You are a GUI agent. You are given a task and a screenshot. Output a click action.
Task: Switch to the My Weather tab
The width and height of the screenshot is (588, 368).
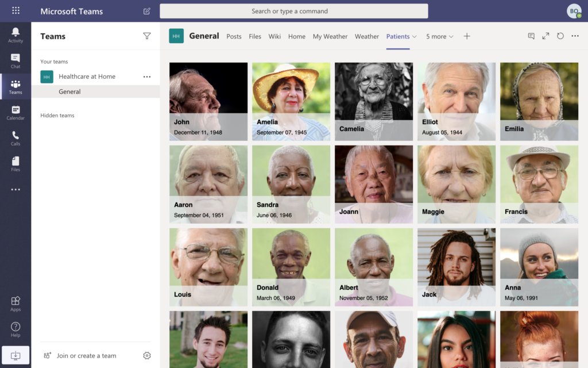[330, 36]
